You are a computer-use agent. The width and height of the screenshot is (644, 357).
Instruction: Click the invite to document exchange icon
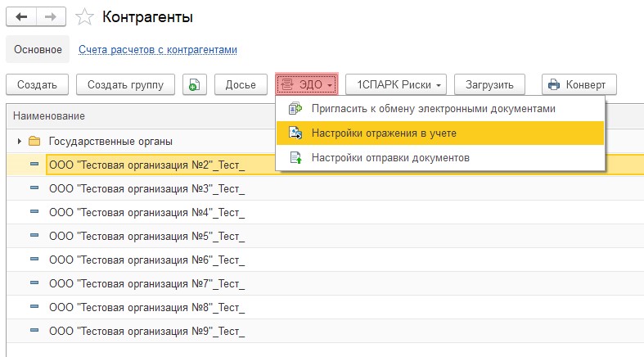tap(295, 108)
